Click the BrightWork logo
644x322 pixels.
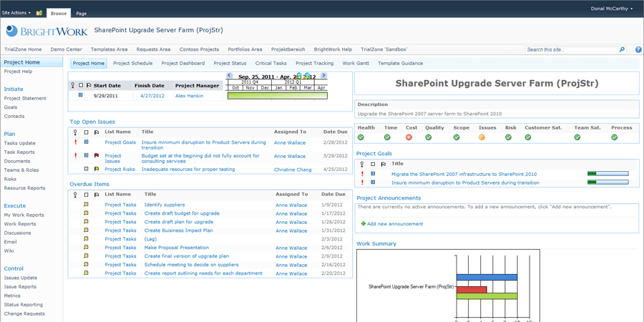pyautogui.click(x=47, y=31)
